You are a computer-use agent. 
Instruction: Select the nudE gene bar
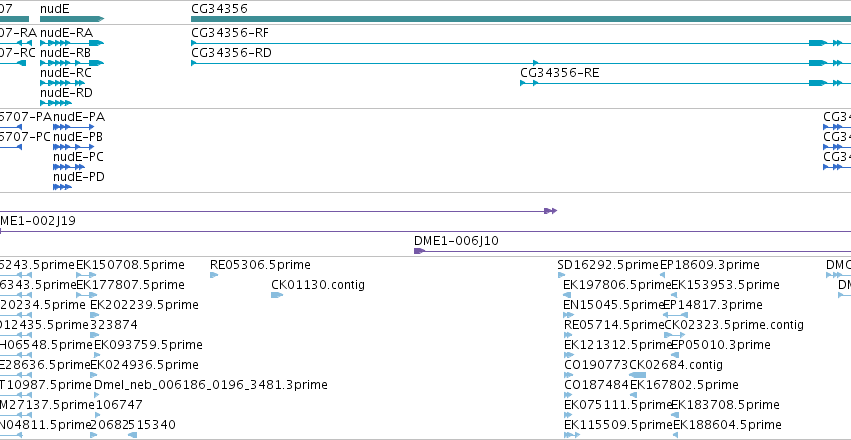click(72, 19)
